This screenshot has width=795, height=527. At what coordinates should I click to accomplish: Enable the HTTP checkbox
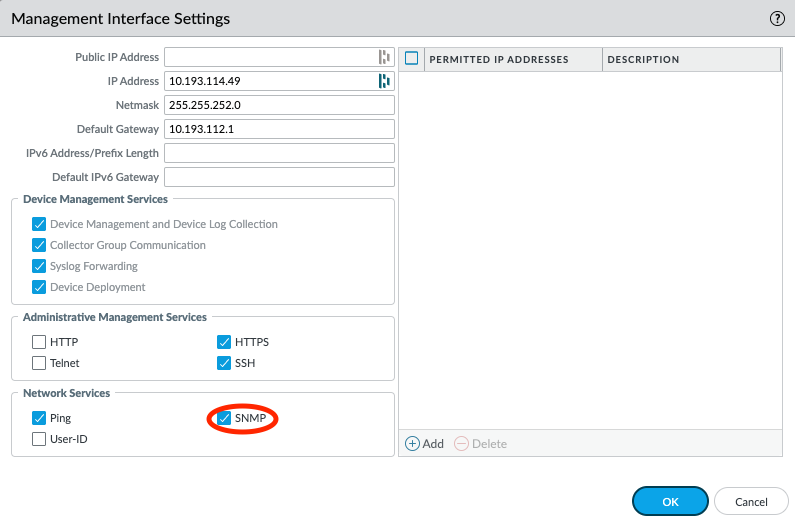click(40, 342)
